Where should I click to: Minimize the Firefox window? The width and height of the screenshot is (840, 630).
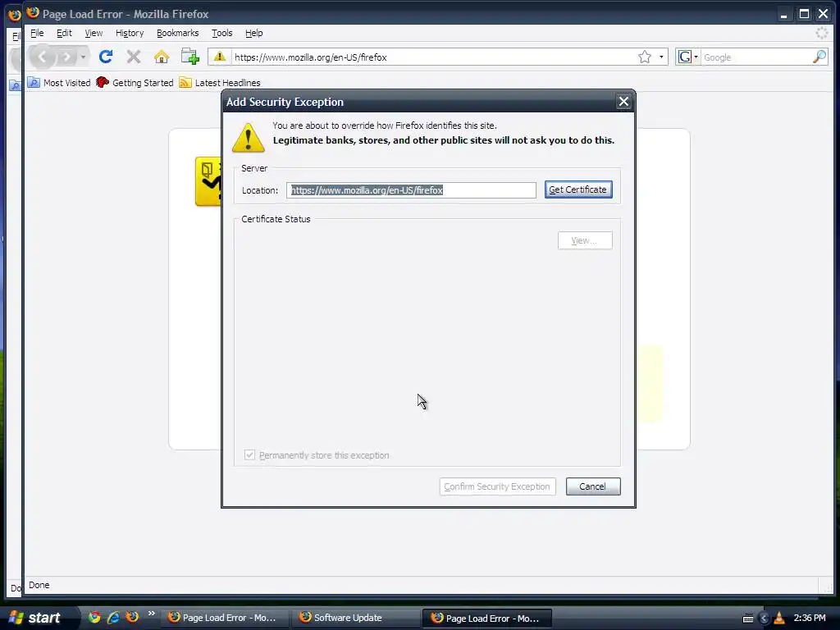point(783,15)
